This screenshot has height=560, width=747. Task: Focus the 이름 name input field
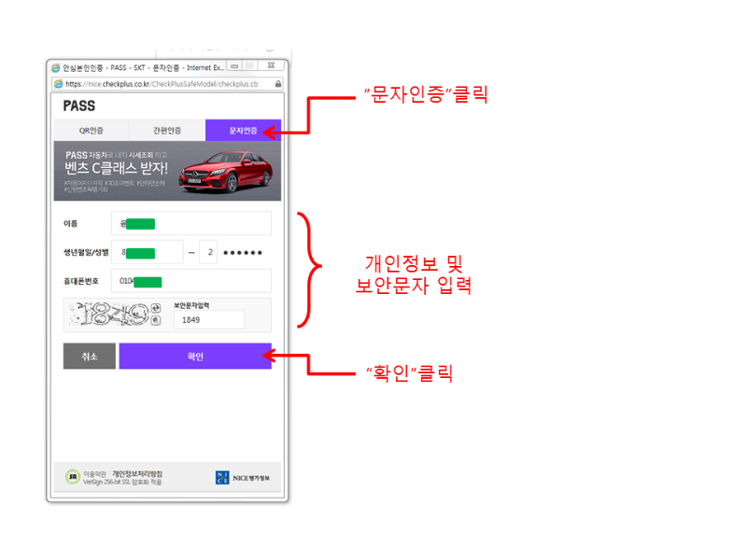(x=191, y=223)
